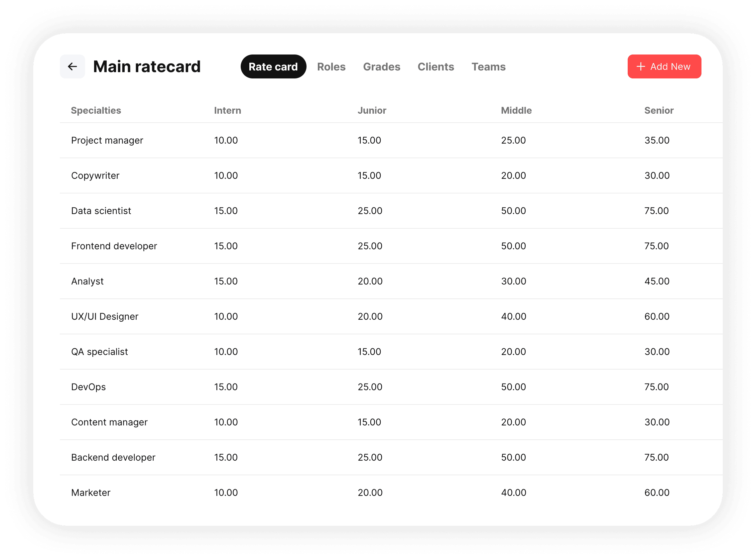This screenshot has width=756, height=559.
Task: Click the Copywriter specialty label
Action: [x=95, y=175]
